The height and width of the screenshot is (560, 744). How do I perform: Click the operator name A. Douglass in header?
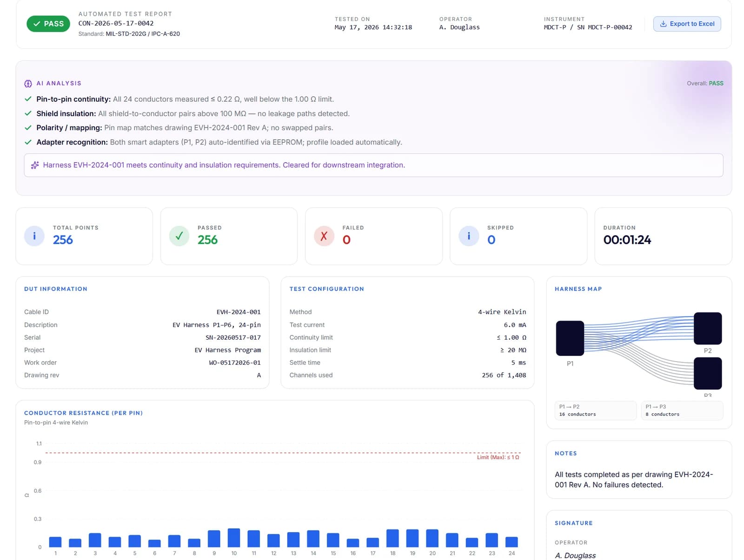(459, 27)
